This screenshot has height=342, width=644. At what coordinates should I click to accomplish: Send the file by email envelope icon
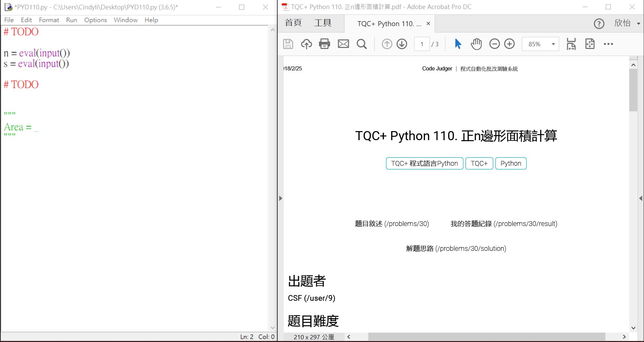[x=343, y=44]
